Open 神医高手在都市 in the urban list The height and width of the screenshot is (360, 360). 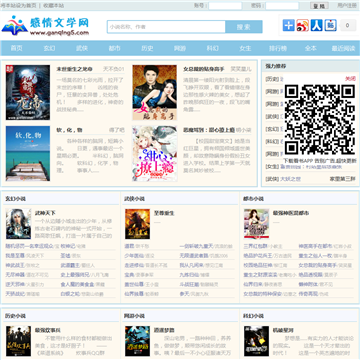pyautogui.click(x=315, y=246)
